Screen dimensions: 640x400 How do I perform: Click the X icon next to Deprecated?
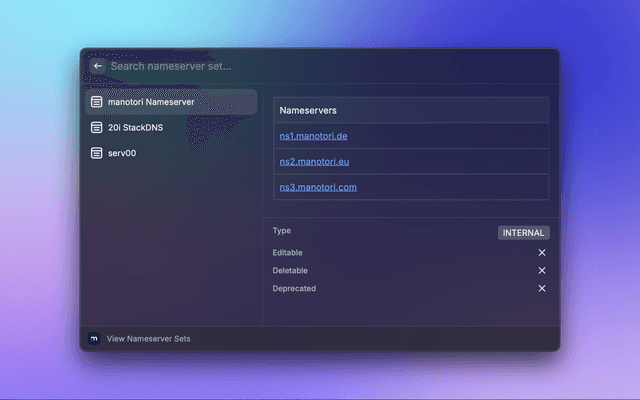pyautogui.click(x=542, y=289)
